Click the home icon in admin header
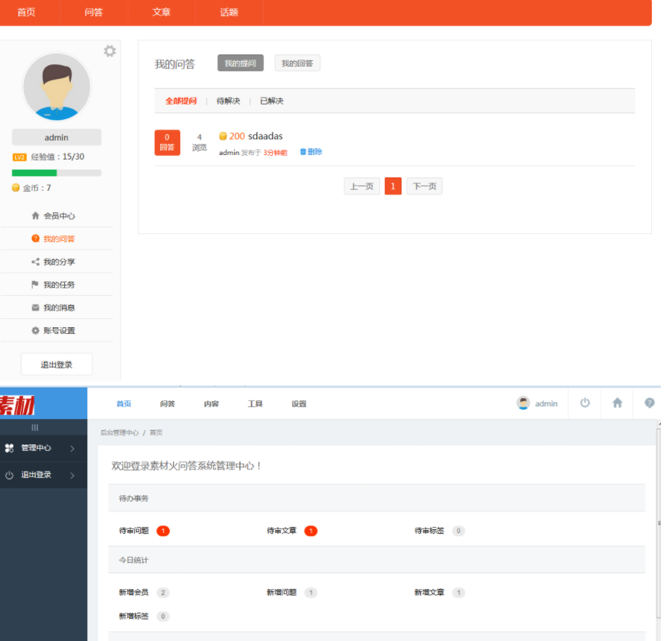 (617, 403)
